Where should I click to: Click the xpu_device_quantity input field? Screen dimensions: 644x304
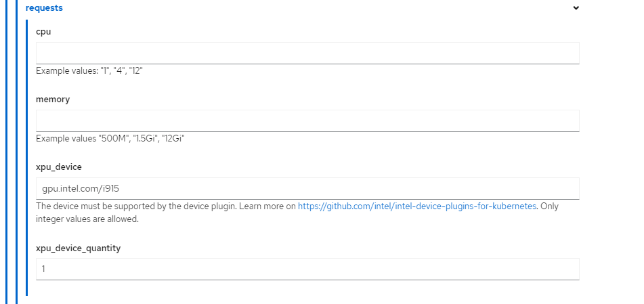(307, 269)
